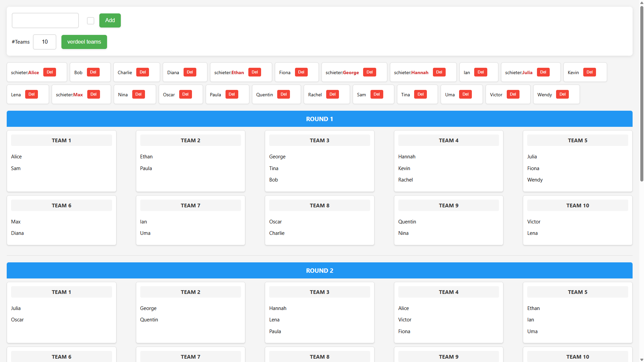The width and height of the screenshot is (644, 362).
Task: Click the TEAM 5 header in Round 1
Action: [x=578, y=140]
